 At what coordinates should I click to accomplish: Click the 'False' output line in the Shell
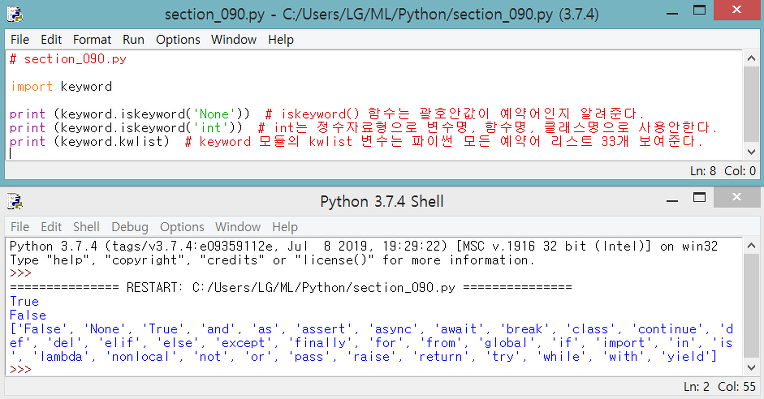pyautogui.click(x=28, y=315)
